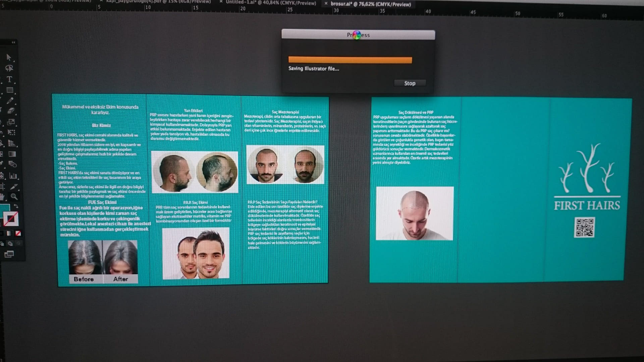The height and width of the screenshot is (362, 644).
Task: Set paint to None (red slash)
Action: click(18, 233)
